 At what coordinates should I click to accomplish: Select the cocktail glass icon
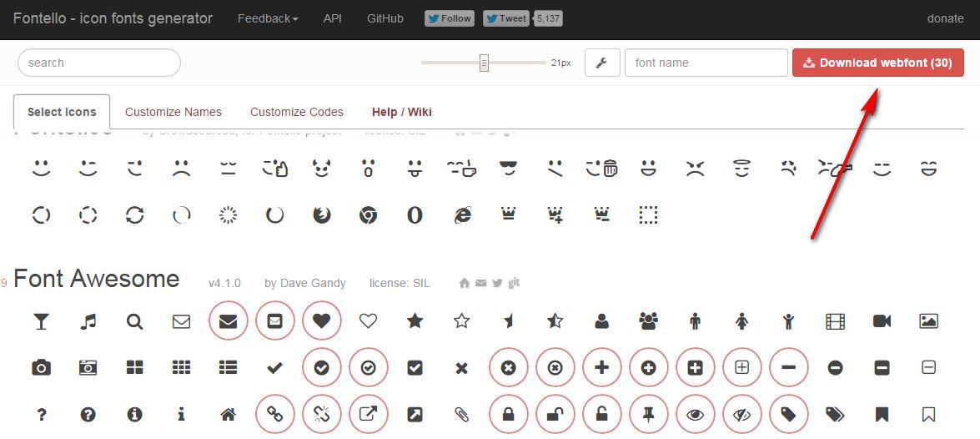coord(41,321)
